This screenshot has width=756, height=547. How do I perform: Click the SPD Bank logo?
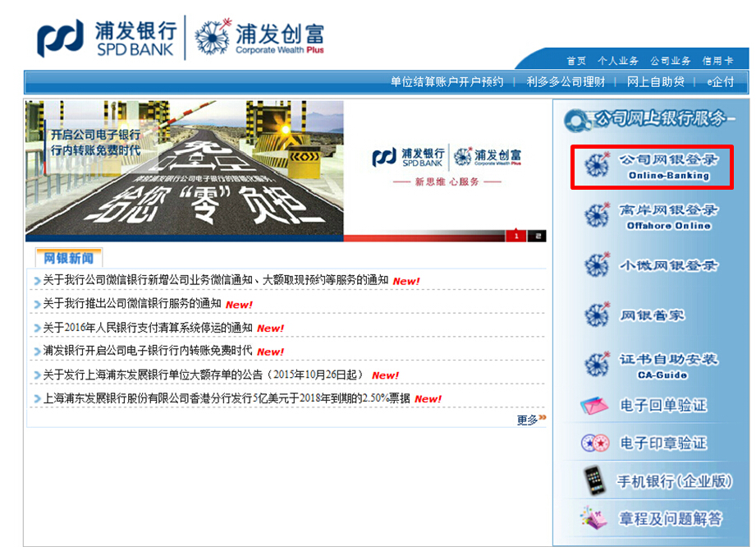pyautogui.click(x=107, y=38)
